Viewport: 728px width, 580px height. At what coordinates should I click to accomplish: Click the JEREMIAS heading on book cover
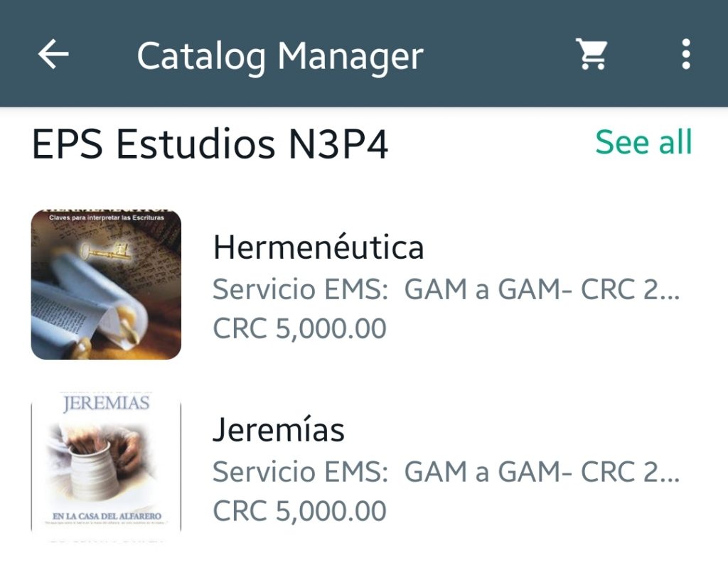click(106, 404)
